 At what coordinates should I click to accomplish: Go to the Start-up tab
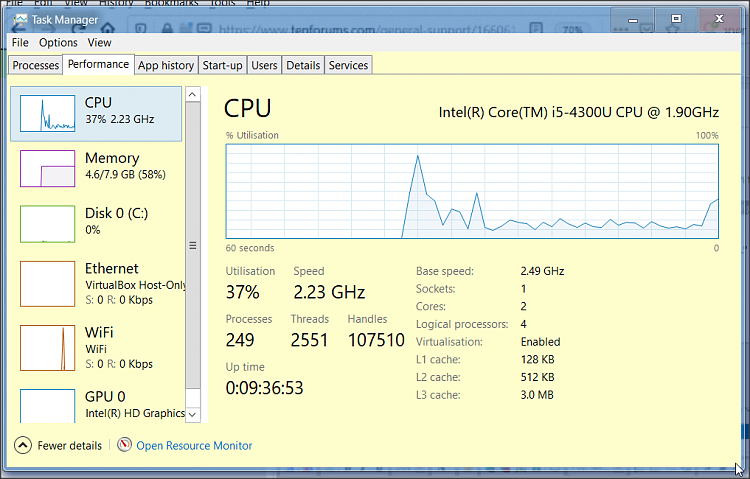point(222,65)
